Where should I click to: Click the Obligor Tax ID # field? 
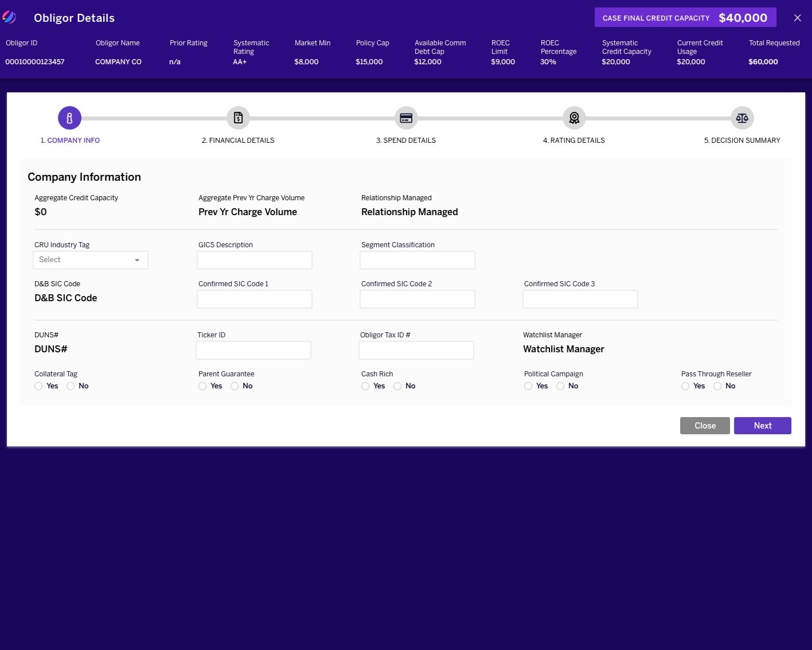tap(416, 350)
